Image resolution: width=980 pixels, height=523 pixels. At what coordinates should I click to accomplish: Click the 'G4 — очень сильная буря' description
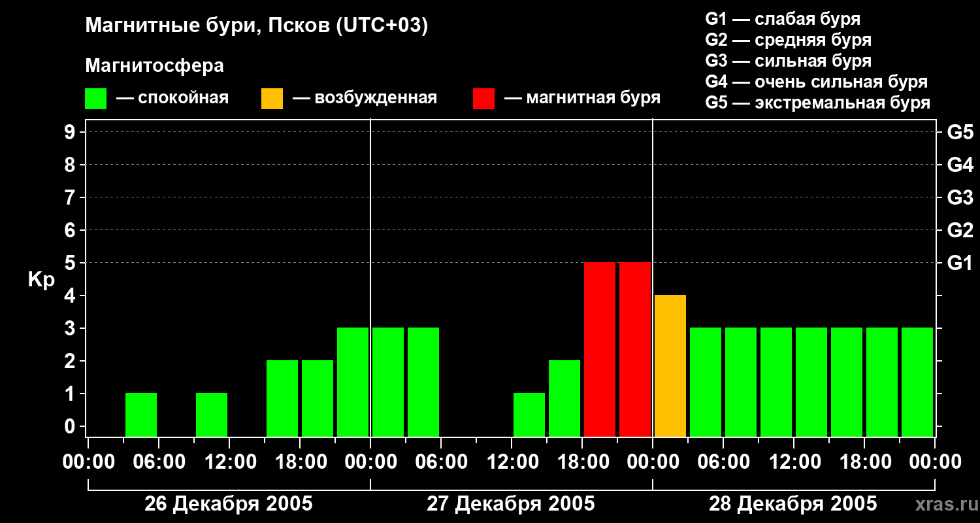click(817, 82)
